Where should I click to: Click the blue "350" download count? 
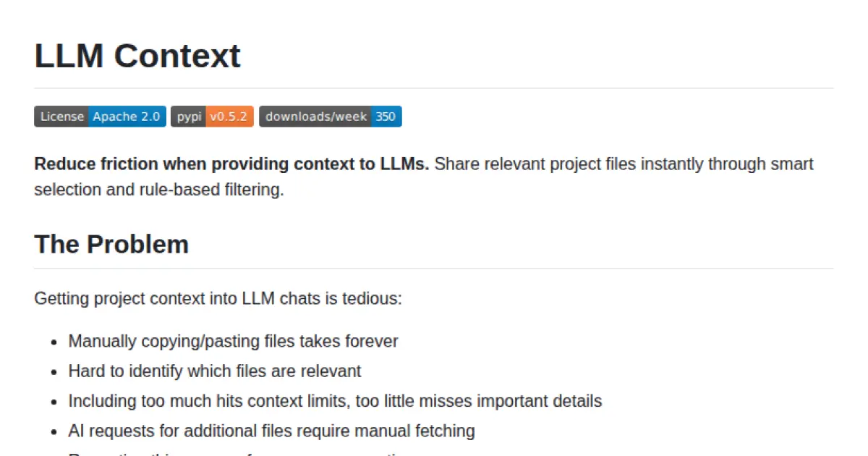point(386,117)
